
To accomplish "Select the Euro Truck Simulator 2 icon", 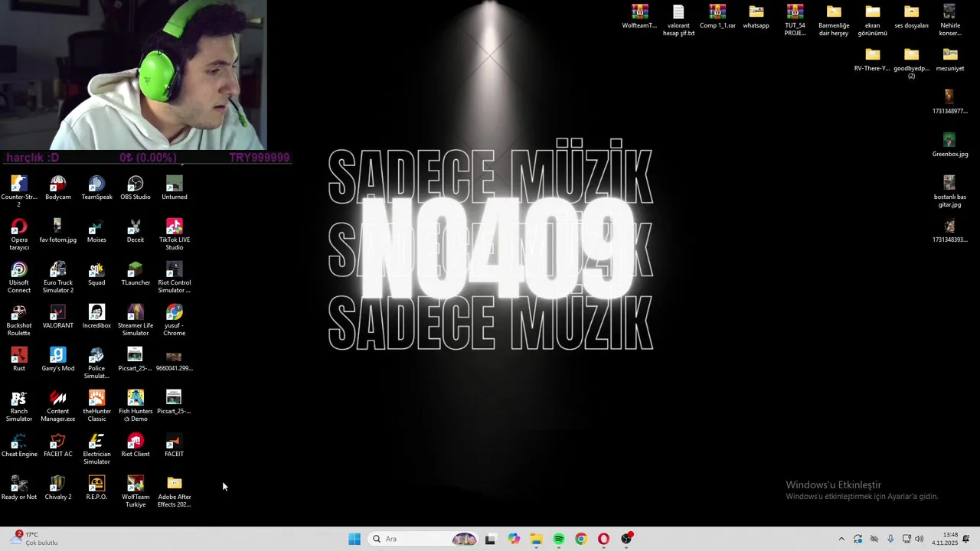I will (58, 277).
